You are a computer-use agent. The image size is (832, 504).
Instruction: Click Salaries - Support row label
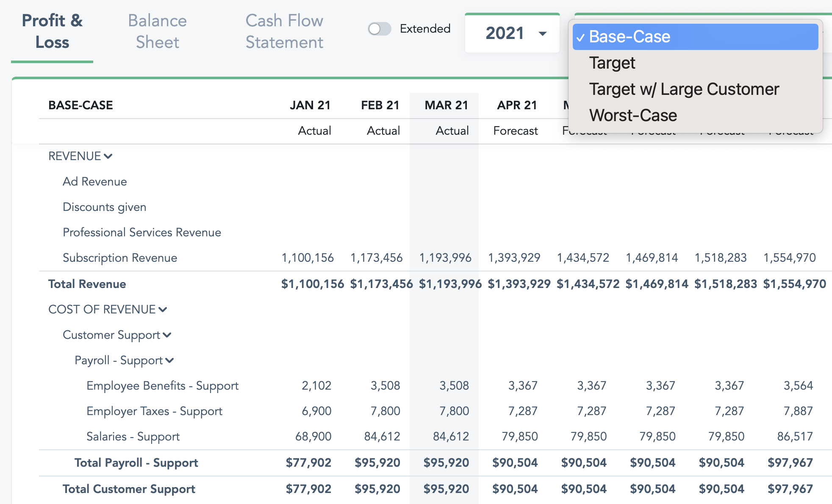[x=133, y=437]
